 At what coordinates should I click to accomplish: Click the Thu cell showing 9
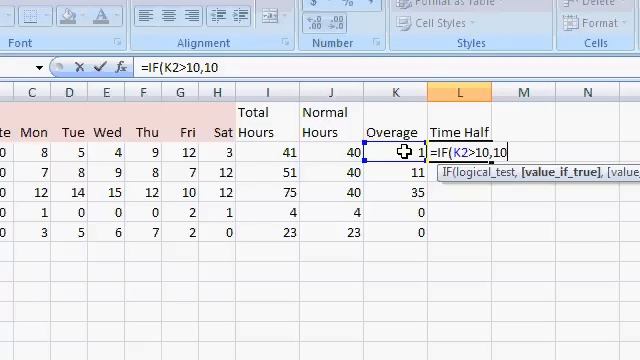point(143,152)
